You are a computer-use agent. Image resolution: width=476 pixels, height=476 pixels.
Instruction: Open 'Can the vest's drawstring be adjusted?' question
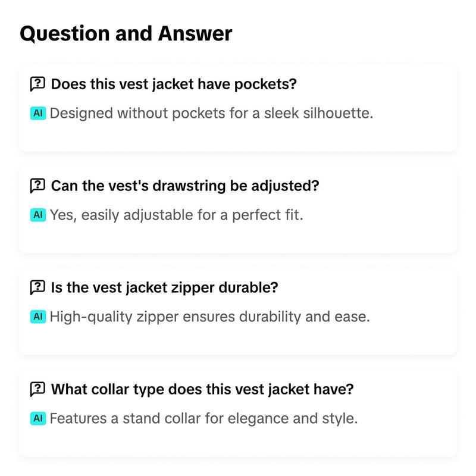(x=185, y=186)
